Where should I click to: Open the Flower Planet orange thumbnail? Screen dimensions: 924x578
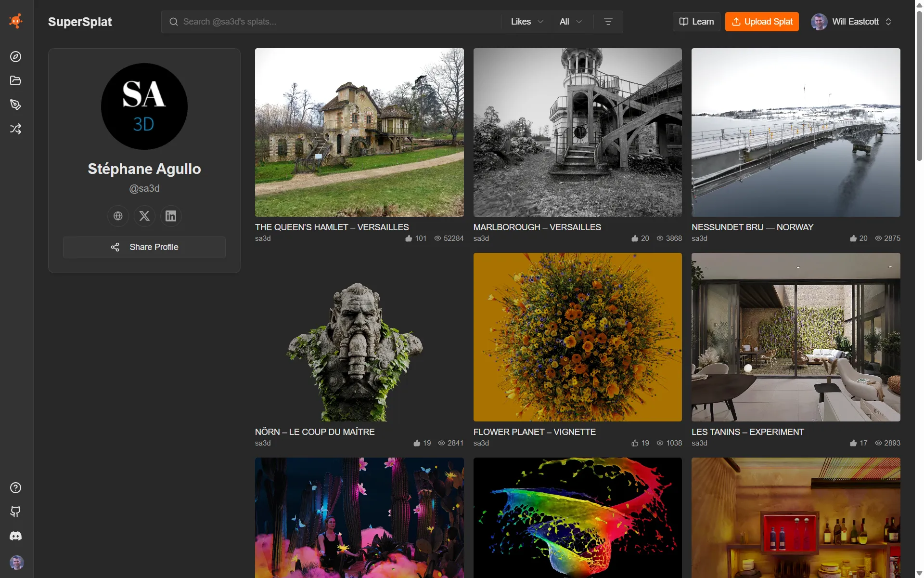coord(577,337)
